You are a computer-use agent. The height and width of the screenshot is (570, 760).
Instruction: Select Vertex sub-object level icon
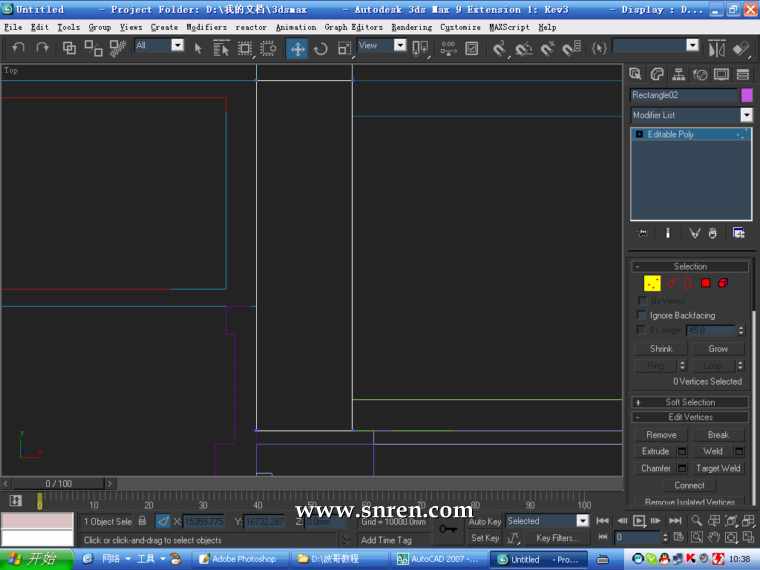[x=652, y=283]
